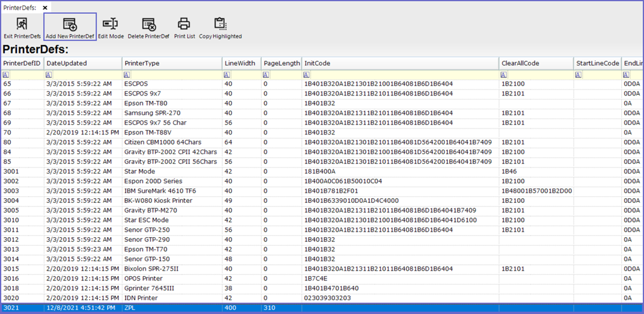Viewport: 644px width, 314px height.
Task: Close the PrinterDefs tab
Action: click(45, 7)
